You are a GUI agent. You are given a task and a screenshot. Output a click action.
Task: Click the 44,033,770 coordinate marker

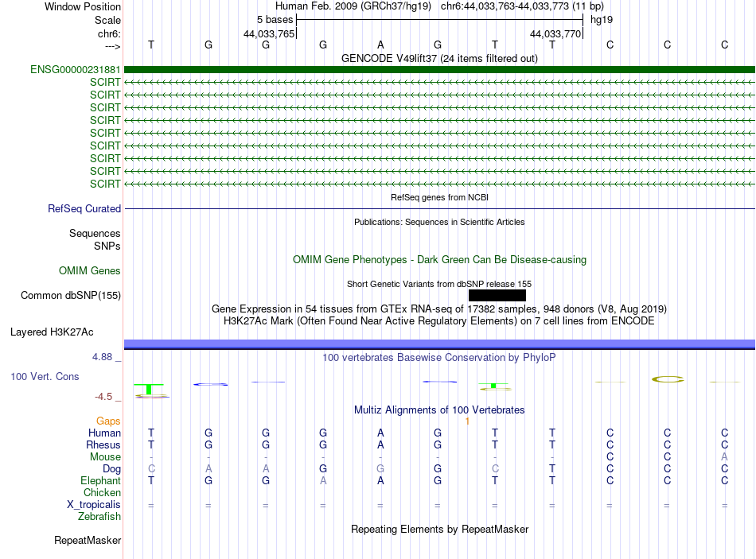point(555,33)
